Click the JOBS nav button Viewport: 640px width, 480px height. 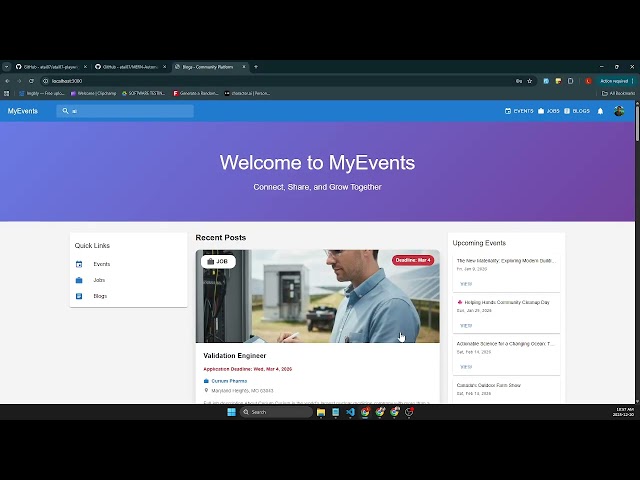pyautogui.click(x=549, y=111)
